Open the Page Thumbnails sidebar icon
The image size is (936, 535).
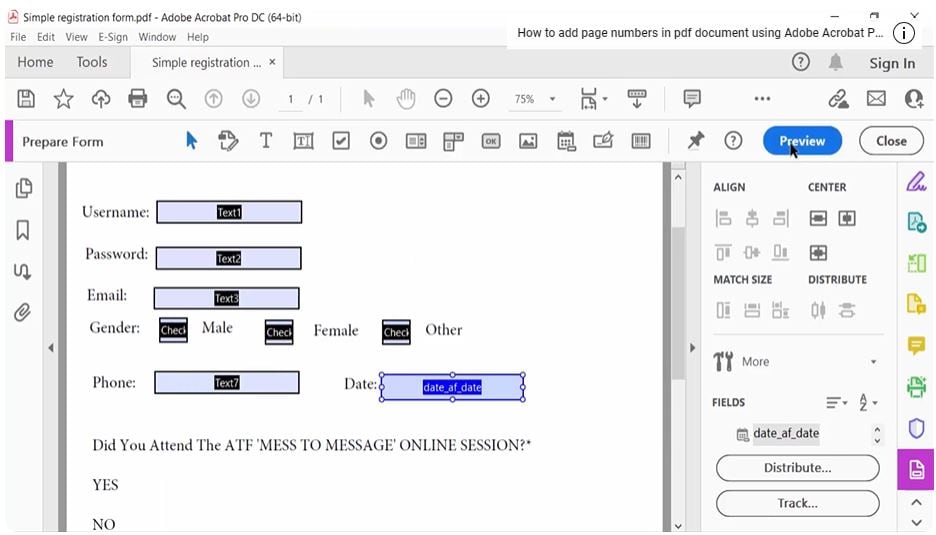[x=23, y=189]
